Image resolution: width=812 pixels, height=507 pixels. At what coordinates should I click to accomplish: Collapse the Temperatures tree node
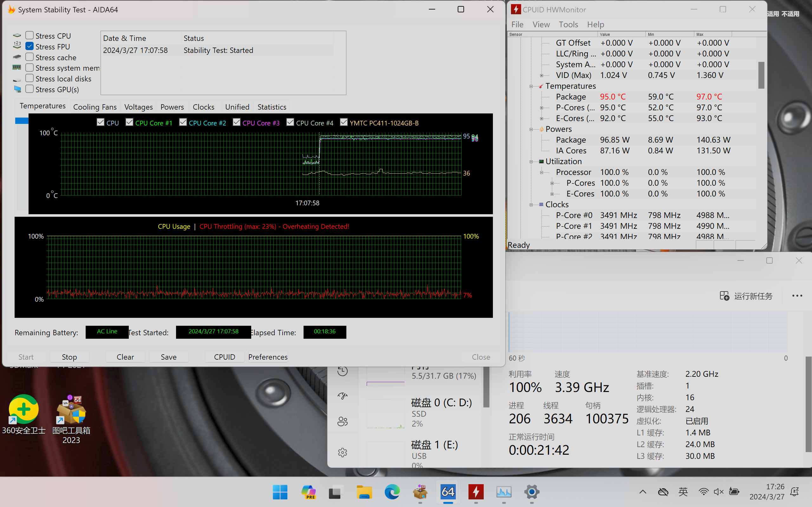coord(531,86)
